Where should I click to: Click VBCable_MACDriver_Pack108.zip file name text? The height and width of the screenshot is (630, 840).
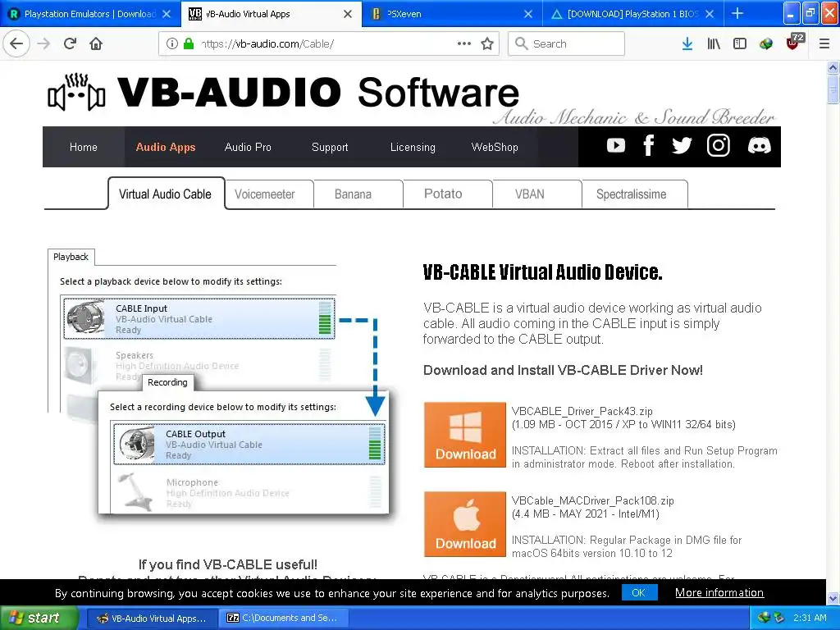592,501
